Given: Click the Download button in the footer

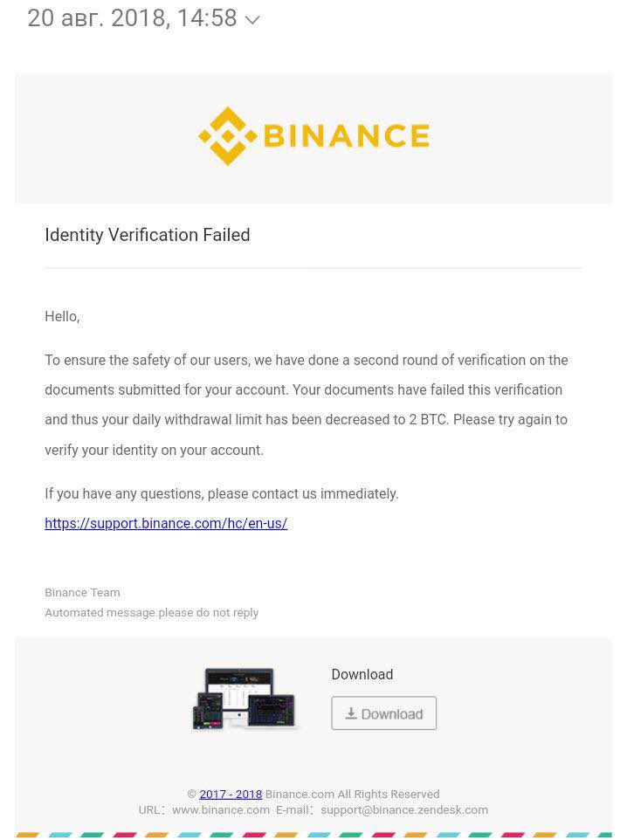Looking at the screenshot, I should (383, 713).
